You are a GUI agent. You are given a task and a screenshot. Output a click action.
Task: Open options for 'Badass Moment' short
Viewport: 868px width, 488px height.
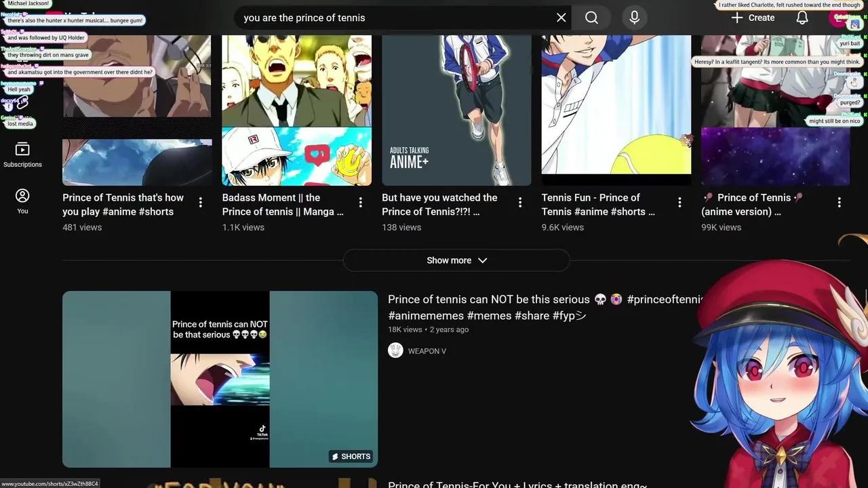point(361,202)
